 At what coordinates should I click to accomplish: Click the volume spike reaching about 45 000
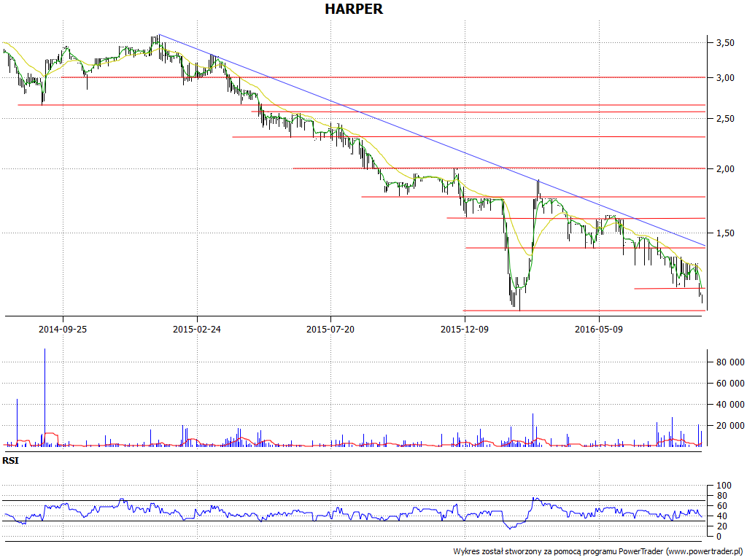point(18,422)
